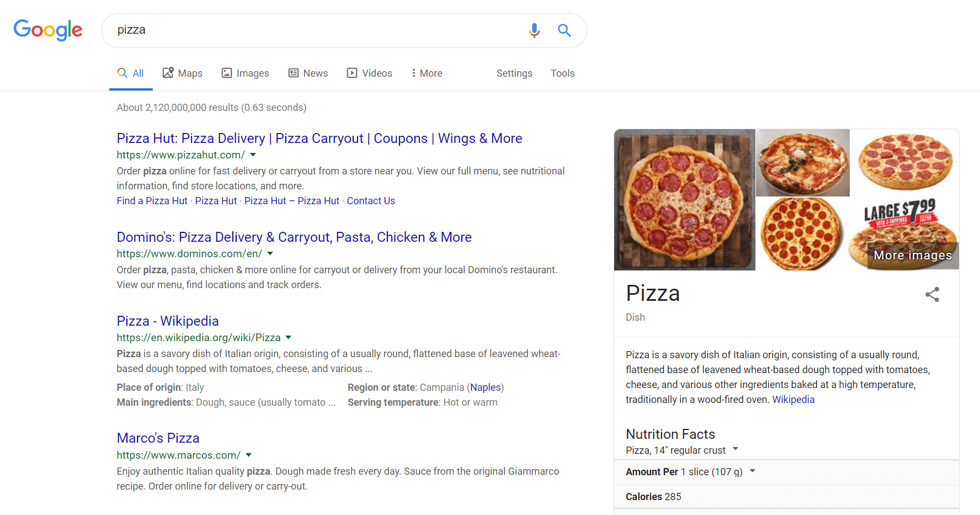This screenshot has width=980, height=515.
Task: Open second Pizza Hut sitelink after Find
Action: [216, 201]
